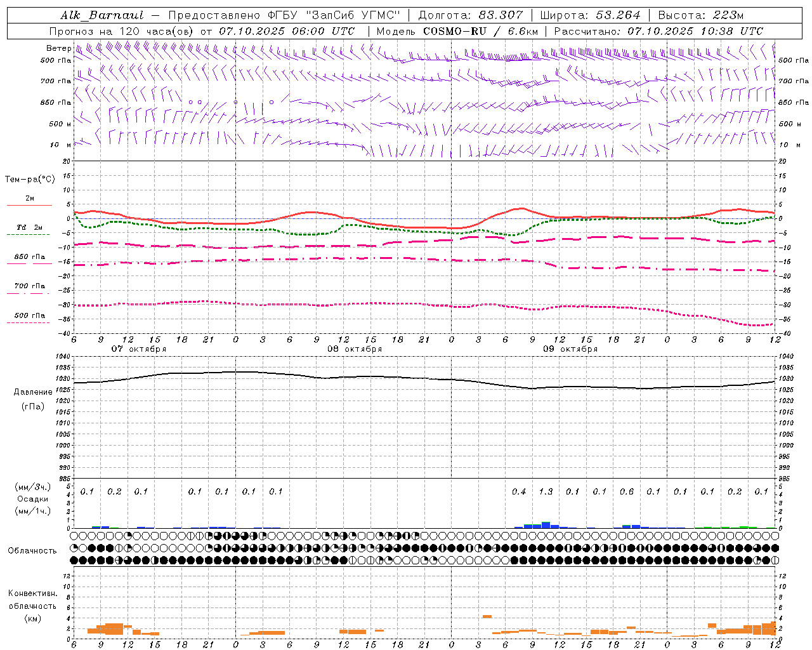Image resolution: width=812 pixels, height=650 pixels.
Task: Click the Прогноз на 120 часа(ов) text
Action: click(x=122, y=31)
